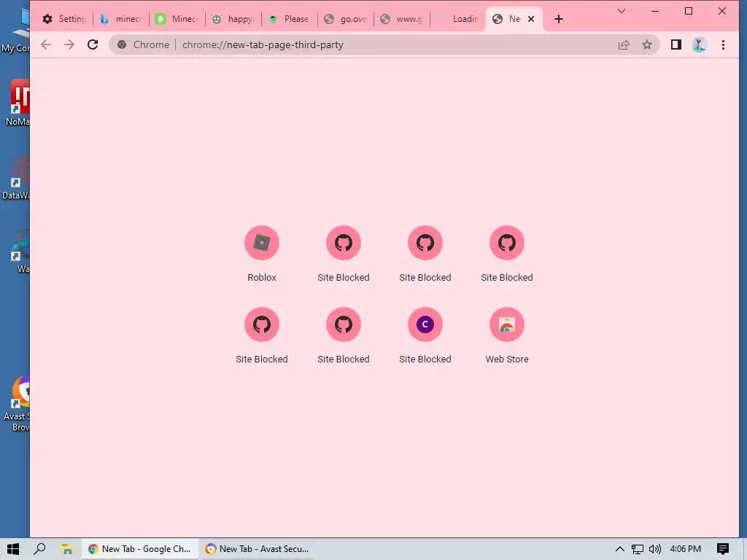Switch to Google Chrome taskbar window
This screenshot has height=560, width=747.
tap(139, 549)
